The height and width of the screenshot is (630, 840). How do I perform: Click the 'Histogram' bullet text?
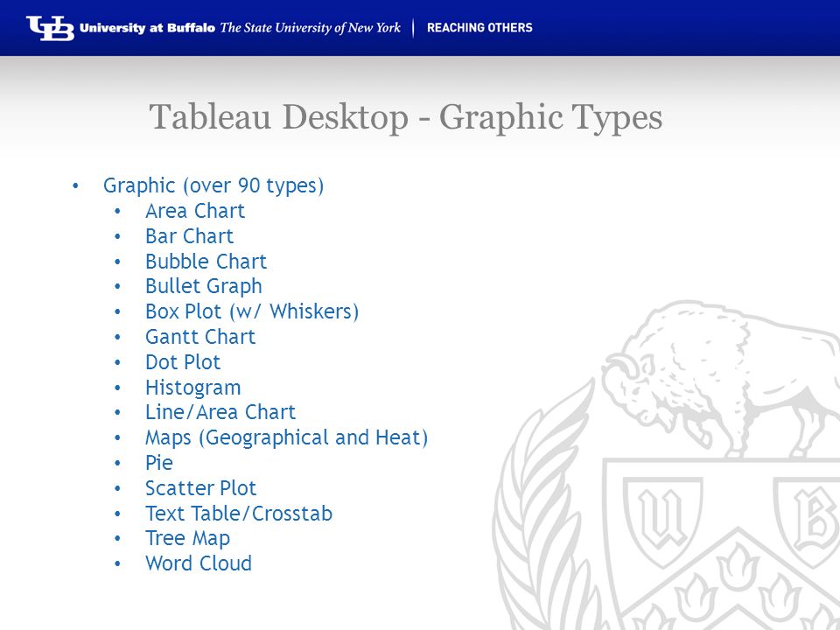point(192,388)
